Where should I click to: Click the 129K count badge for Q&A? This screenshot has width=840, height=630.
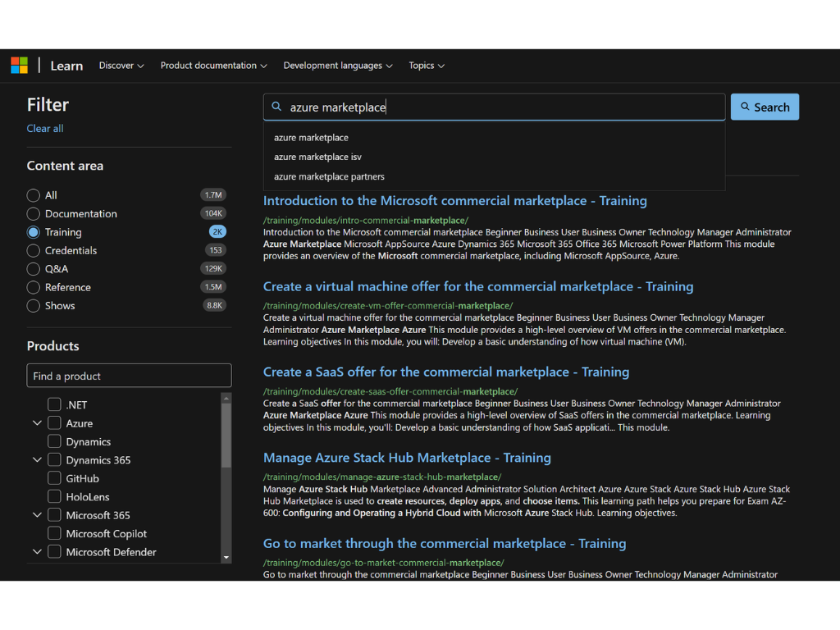pyautogui.click(x=213, y=268)
